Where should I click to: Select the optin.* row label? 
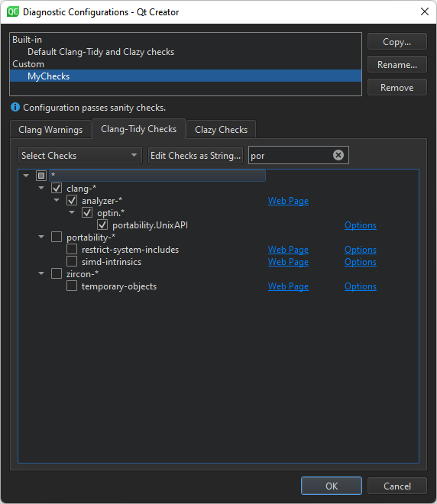coord(111,213)
